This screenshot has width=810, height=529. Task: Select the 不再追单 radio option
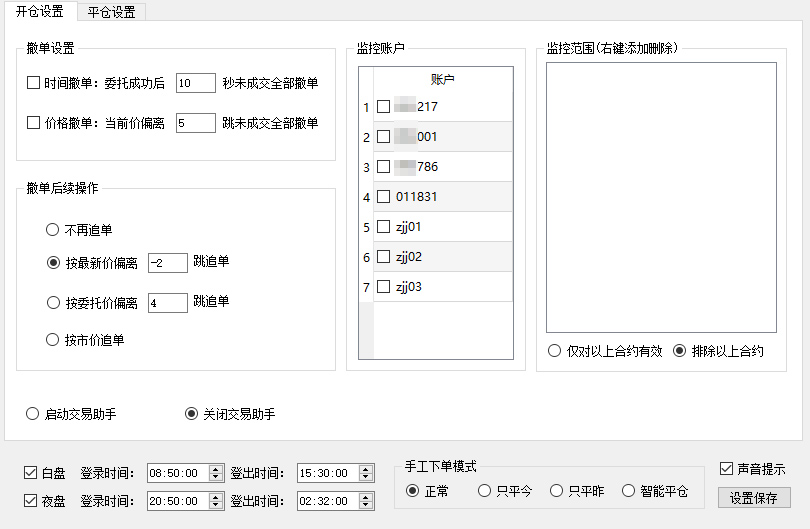coord(53,229)
